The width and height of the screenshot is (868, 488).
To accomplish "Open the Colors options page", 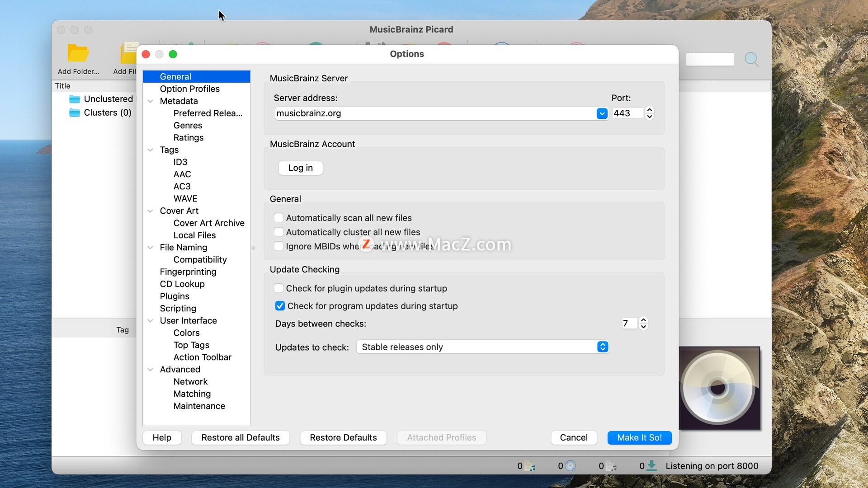I will pyautogui.click(x=186, y=333).
